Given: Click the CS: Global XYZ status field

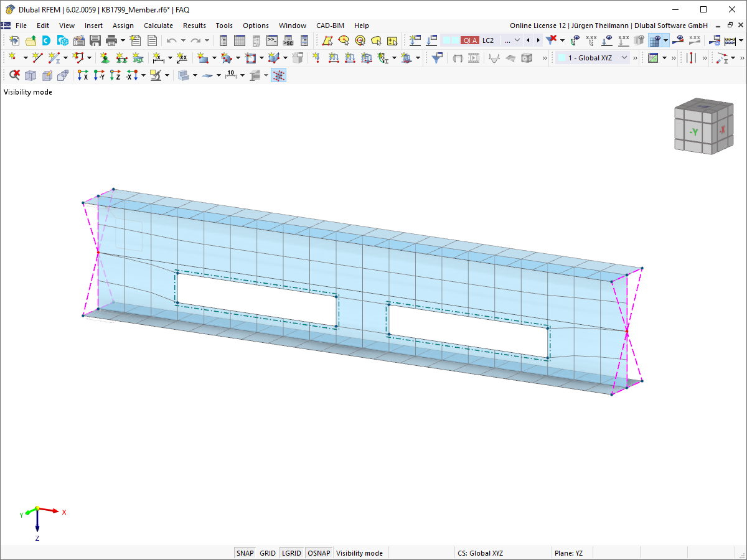Looking at the screenshot, I should (480, 553).
